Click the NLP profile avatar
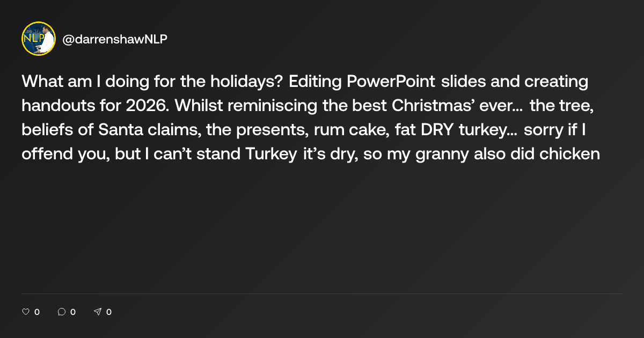 (39, 39)
